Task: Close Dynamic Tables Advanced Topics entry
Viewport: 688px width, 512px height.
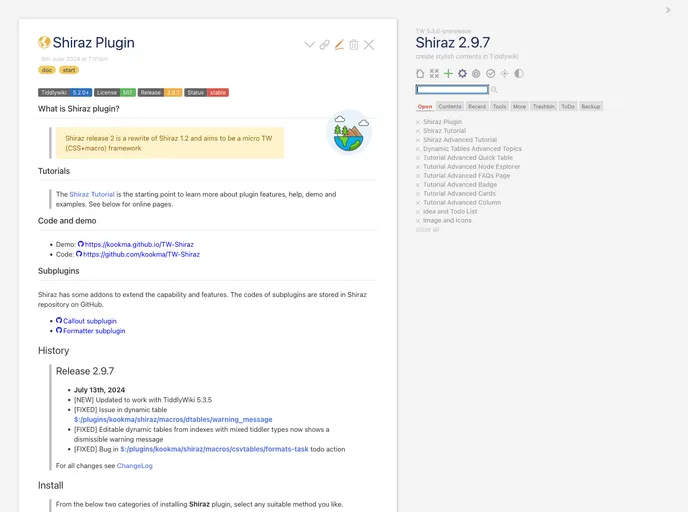Action: coord(418,149)
